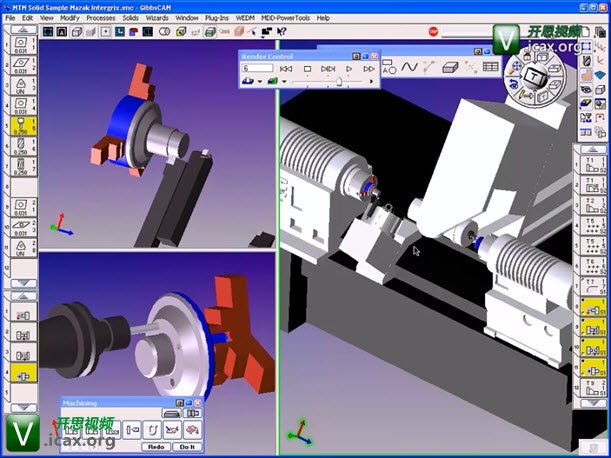The image size is (611, 458).
Task: Adjust the render speed slider
Action: [x=339, y=81]
